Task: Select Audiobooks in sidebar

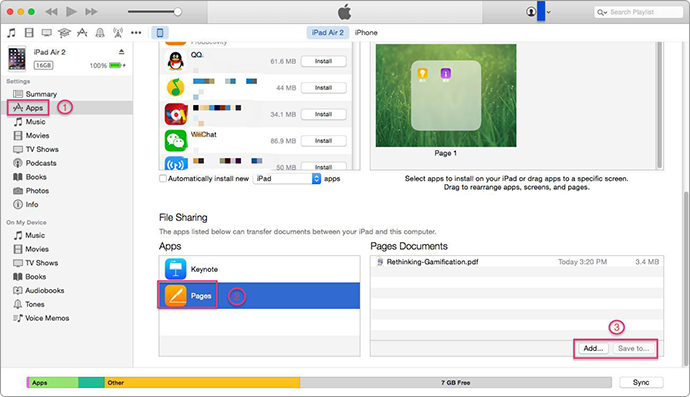Action: (44, 290)
